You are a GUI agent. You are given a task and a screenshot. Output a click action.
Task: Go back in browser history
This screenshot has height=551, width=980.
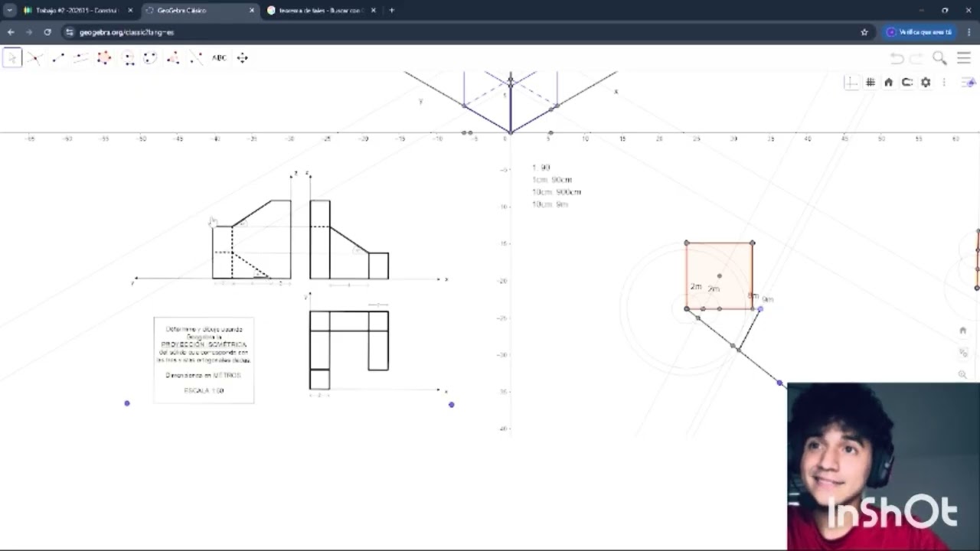click(x=11, y=32)
